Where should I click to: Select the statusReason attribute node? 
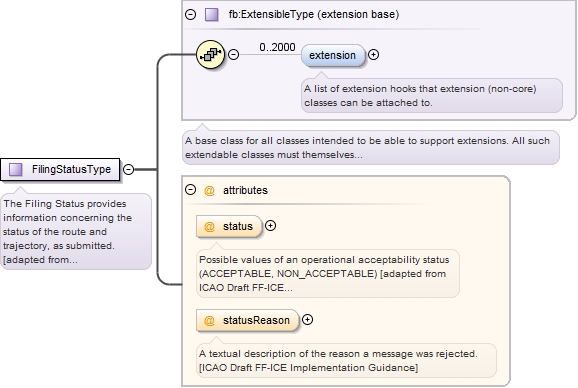click(247, 320)
